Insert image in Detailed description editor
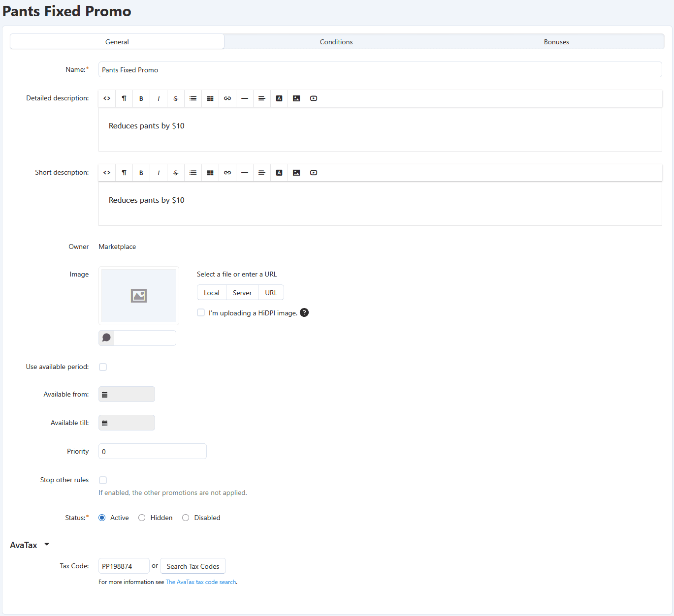The width and height of the screenshot is (674, 616). point(296,98)
